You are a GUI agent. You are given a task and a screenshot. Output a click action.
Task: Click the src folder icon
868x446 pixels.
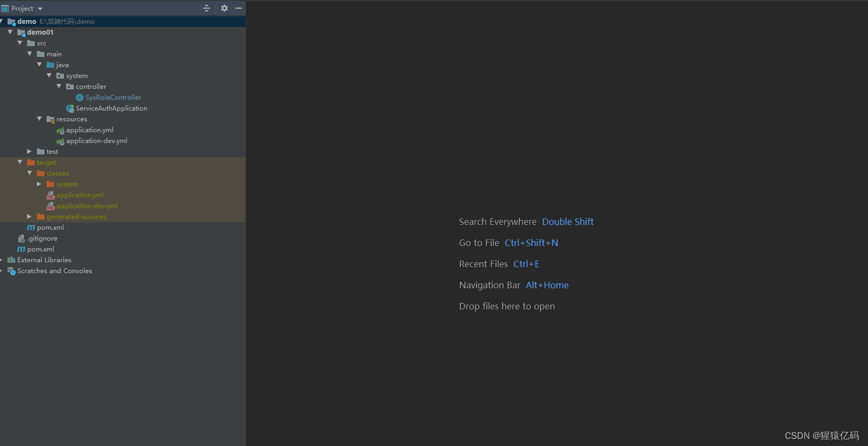point(31,43)
